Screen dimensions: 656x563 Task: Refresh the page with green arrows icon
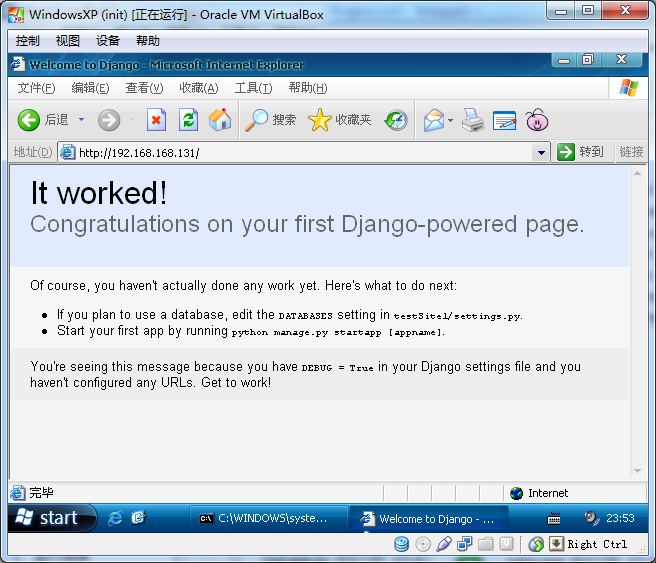tap(189, 120)
